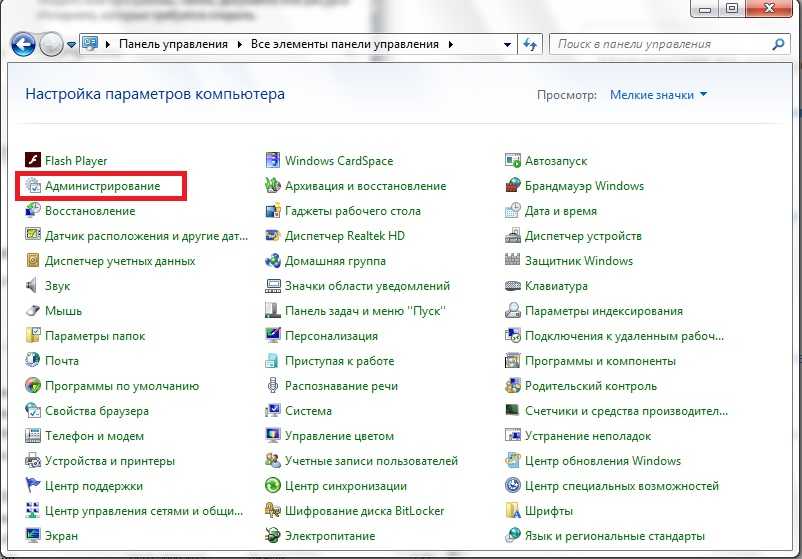The height and width of the screenshot is (559, 802).
Task: Open Параметры индексирования link
Action: tap(604, 311)
